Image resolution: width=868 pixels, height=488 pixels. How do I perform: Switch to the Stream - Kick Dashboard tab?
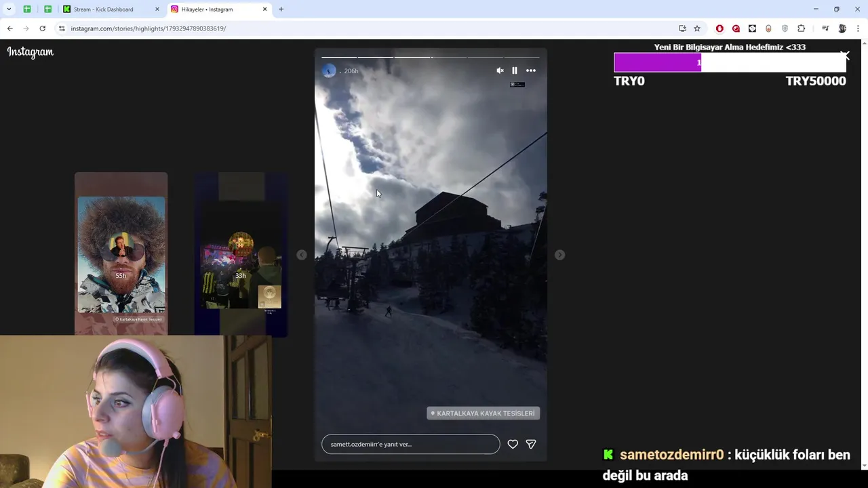pos(110,9)
